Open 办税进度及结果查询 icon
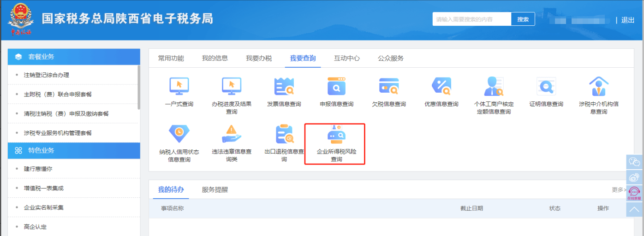The width and height of the screenshot is (644, 236). tap(232, 86)
